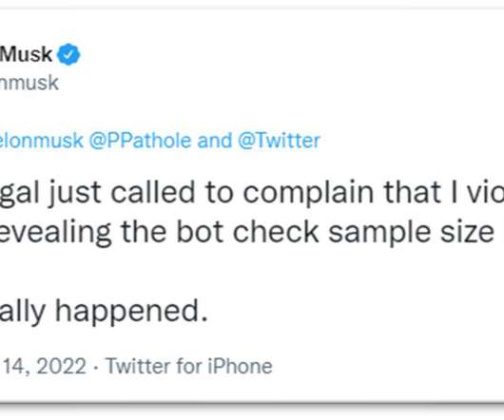Click the partial word "ally" before happened
This screenshot has height=420, width=504.
pos(23,312)
